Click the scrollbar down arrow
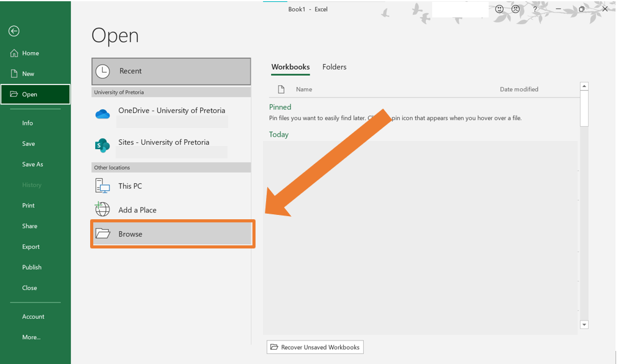 coord(584,325)
